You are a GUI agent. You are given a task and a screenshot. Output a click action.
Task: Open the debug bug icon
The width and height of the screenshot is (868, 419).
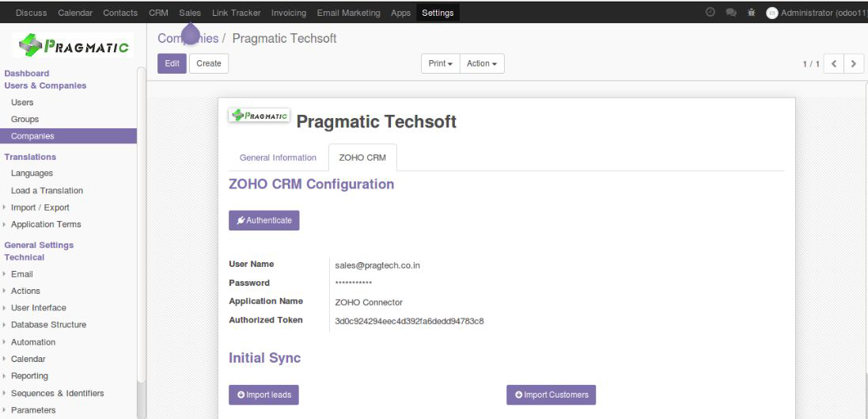coord(751,12)
